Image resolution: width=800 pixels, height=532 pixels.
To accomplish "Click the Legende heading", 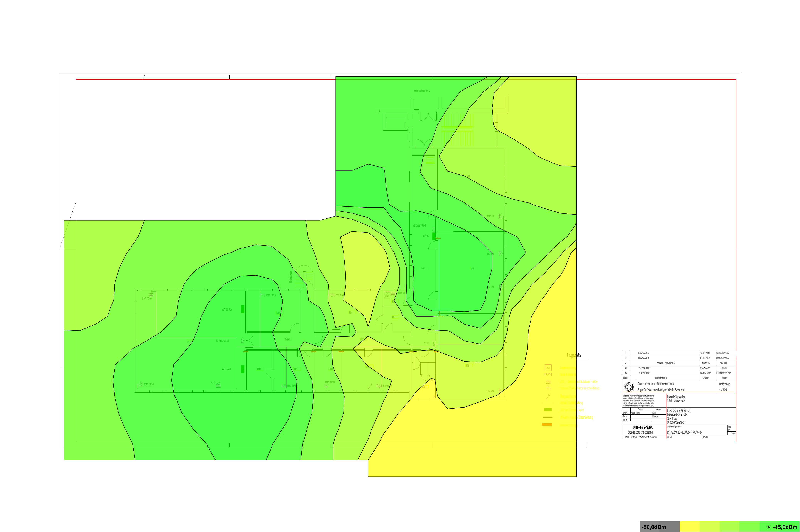I will coord(573,356).
